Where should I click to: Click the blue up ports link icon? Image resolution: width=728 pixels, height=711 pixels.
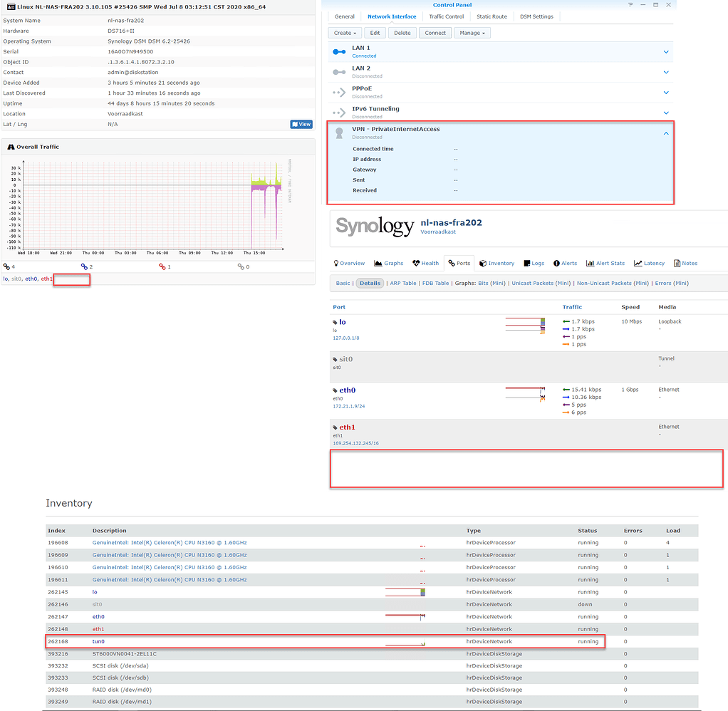(x=84, y=266)
